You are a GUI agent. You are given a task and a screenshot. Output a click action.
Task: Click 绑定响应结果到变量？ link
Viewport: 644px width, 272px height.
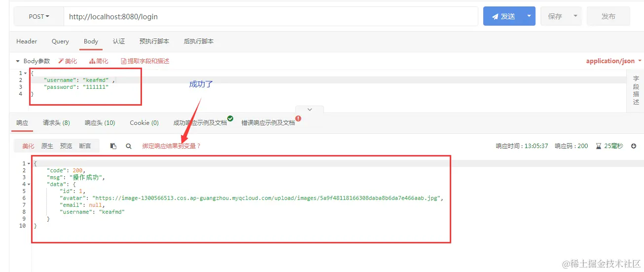pos(172,146)
